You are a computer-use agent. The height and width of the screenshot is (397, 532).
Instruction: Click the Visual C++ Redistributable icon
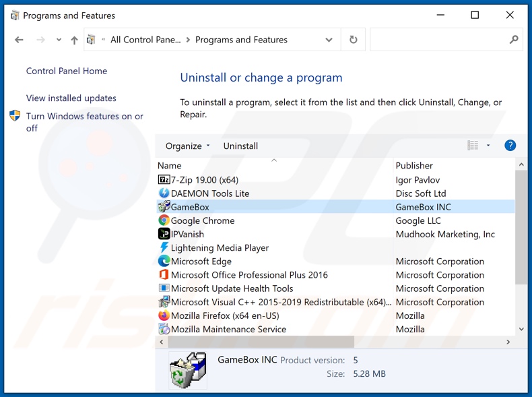coord(164,302)
